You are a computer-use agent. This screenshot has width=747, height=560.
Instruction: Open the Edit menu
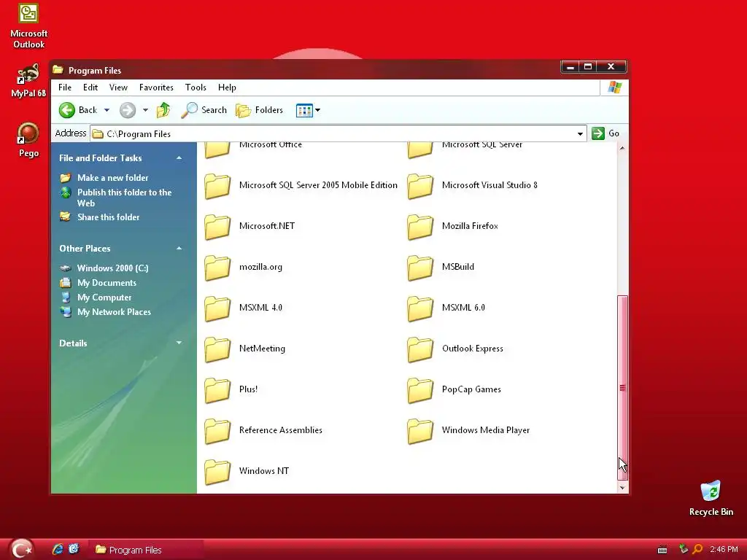point(90,87)
